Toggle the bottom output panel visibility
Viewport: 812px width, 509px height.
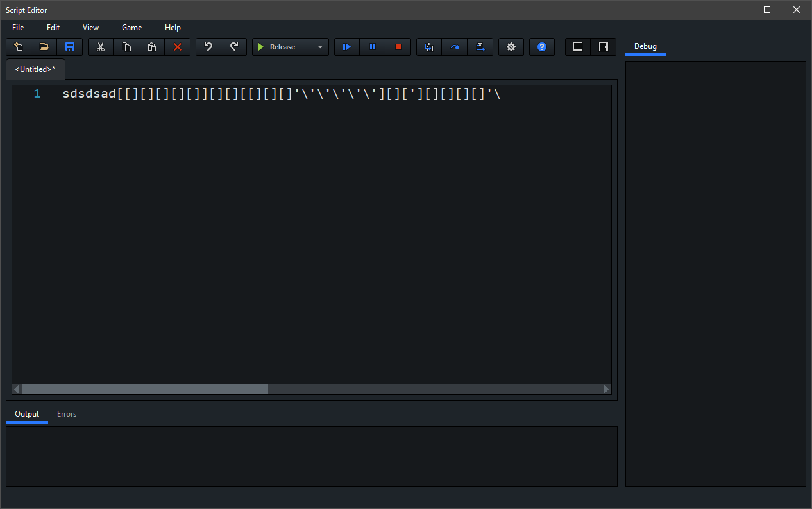point(578,47)
